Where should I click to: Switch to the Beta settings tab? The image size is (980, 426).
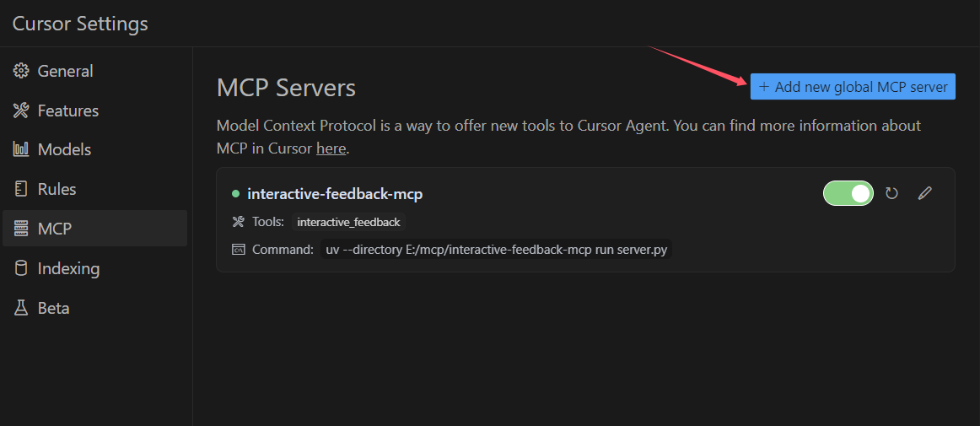pyautogui.click(x=95, y=308)
